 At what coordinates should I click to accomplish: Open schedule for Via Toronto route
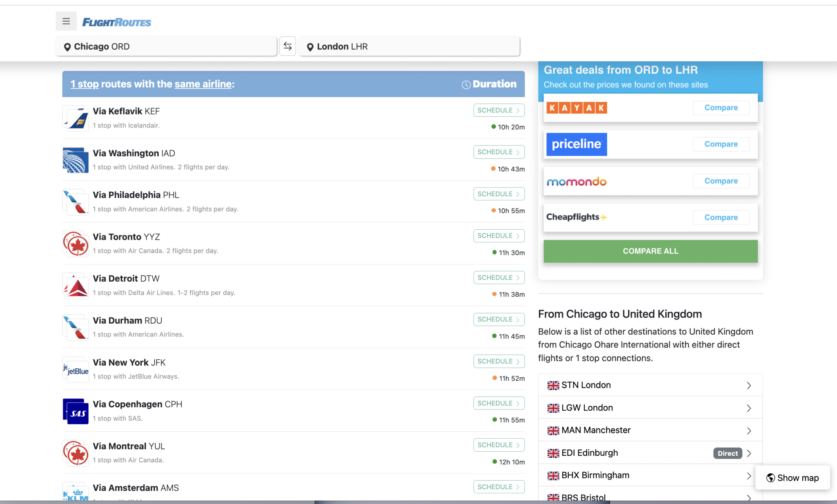[499, 236]
